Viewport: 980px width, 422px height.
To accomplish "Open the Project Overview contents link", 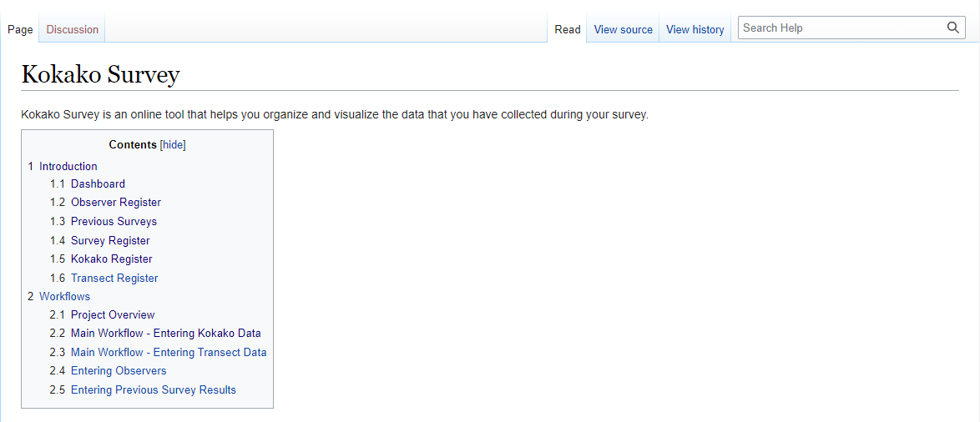I will [114, 314].
